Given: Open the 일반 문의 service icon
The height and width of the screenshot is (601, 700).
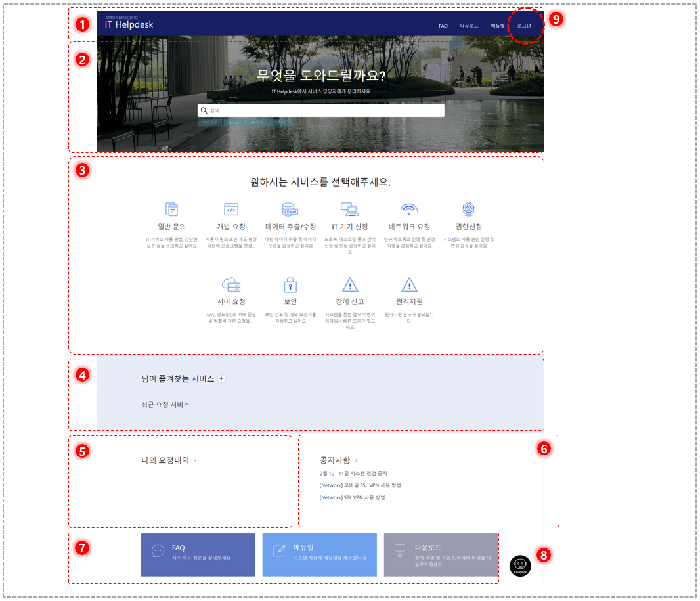Looking at the screenshot, I should [x=171, y=210].
